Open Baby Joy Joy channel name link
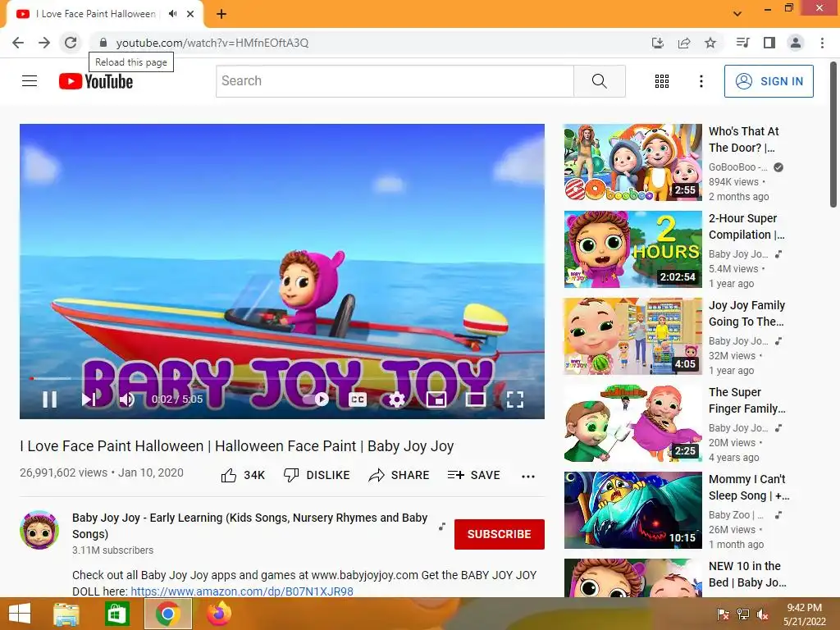This screenshot has width=840, height=630. coord(250,526)
